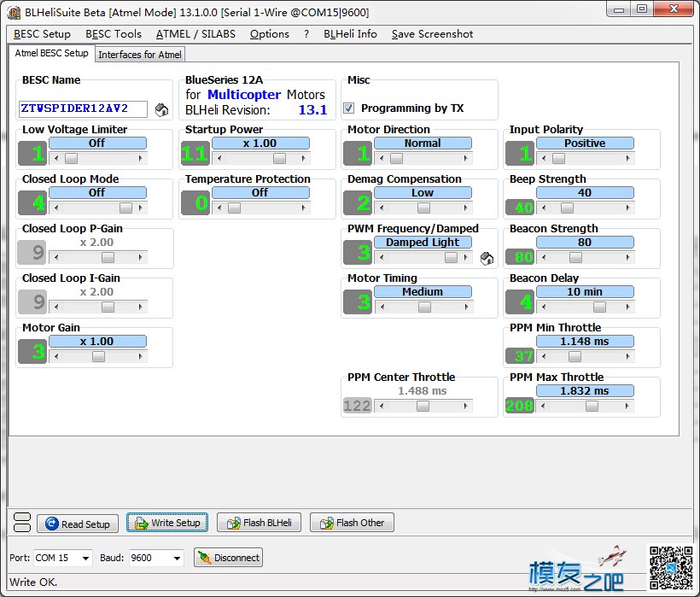The height and width of the screenshot is (597, 700).
Task: Click PWM Frequency/Damped slider left arrow
Action: [382, 258]
